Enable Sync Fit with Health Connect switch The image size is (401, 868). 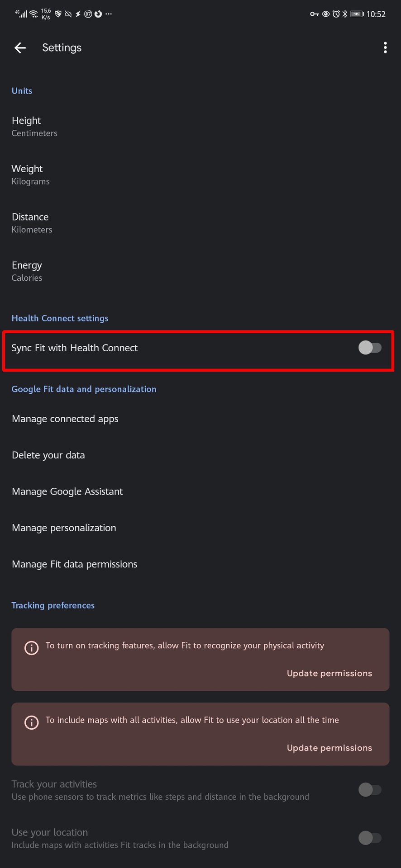click(370, 348)
